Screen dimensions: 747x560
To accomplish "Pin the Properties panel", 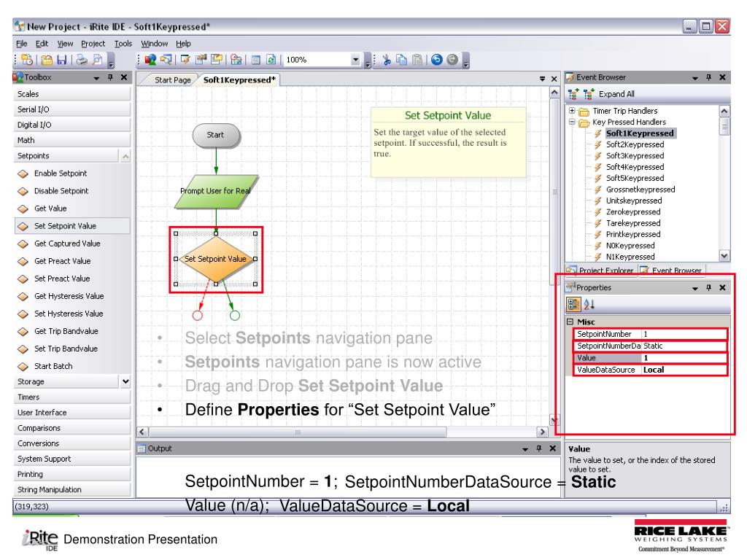I will coord(708,287).
